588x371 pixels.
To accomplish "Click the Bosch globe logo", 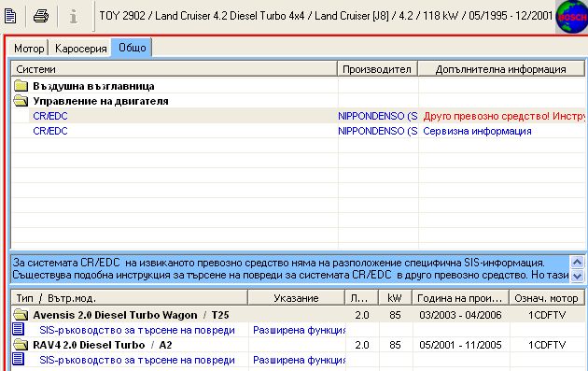I will (x=572, y=17).
